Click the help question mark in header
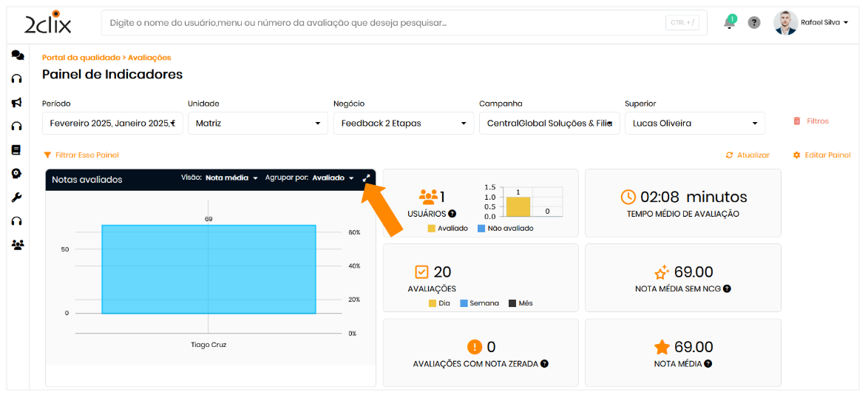868x398 pixels. [x=754, y=23]
